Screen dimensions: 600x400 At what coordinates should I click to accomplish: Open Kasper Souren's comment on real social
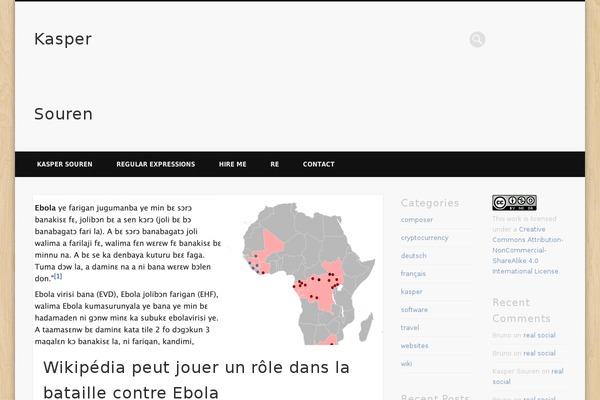pyautogui.click(x=528, y=376)
